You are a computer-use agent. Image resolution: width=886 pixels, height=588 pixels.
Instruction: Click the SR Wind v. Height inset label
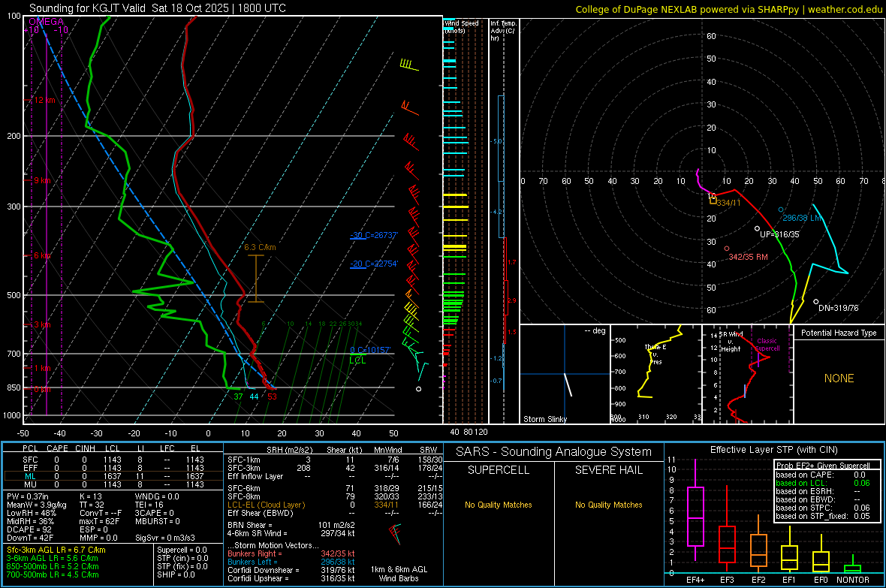[x=730, y=342]
